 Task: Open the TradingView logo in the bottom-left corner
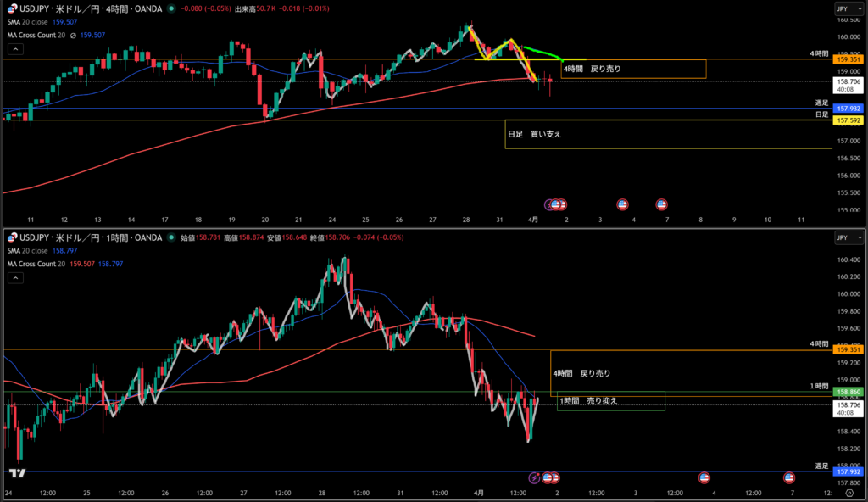click(15, 474)
